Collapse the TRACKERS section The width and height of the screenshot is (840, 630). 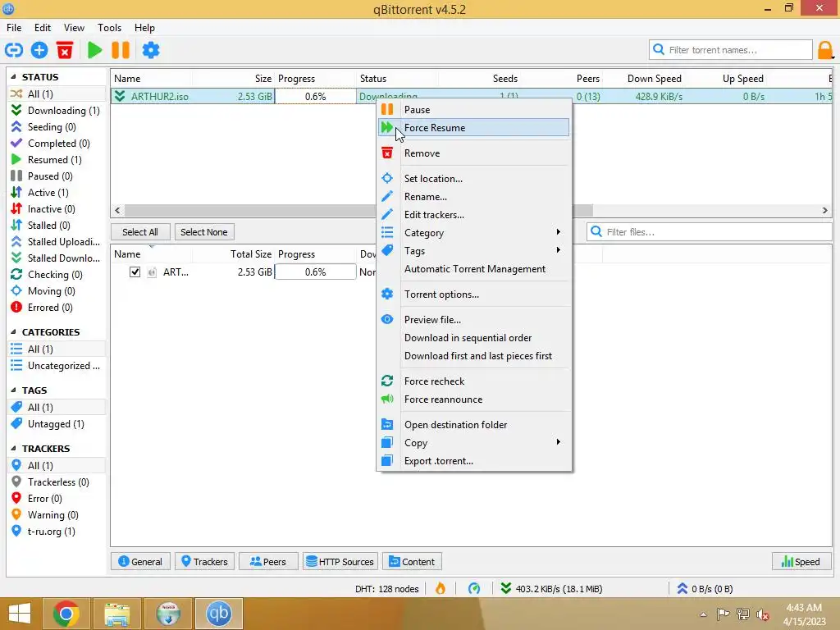pyautogui.click(x=13, y=449)
